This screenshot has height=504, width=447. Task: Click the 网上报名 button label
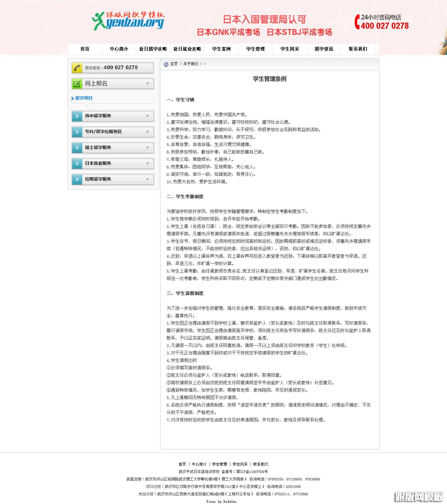click(96, 83)
